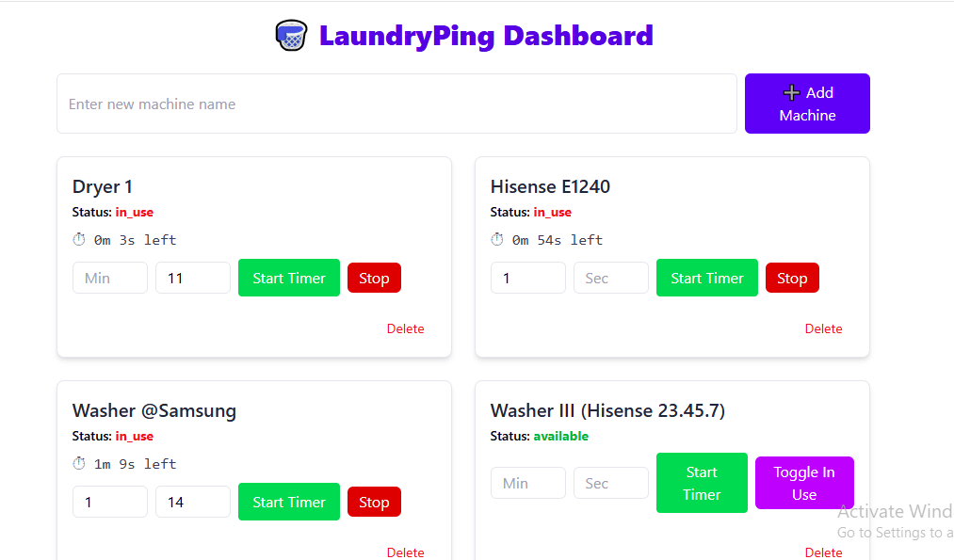Click the seconds field in Washer @Samsung
The image size is (954, 560).
point(192,502)
